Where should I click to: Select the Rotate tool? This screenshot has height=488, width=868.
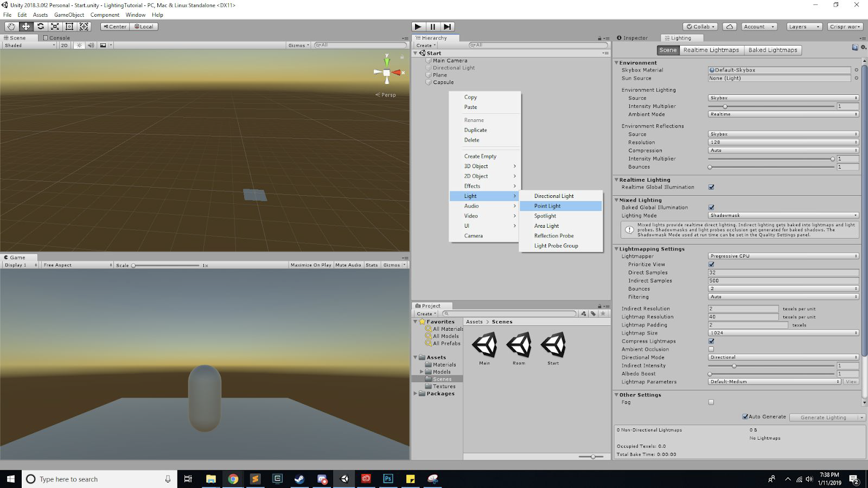(x=40, y=27)
